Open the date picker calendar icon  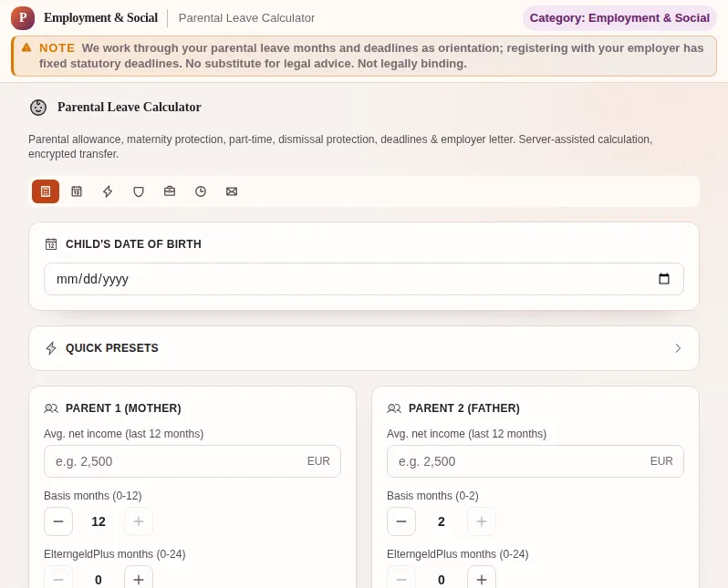pos(664,278)
